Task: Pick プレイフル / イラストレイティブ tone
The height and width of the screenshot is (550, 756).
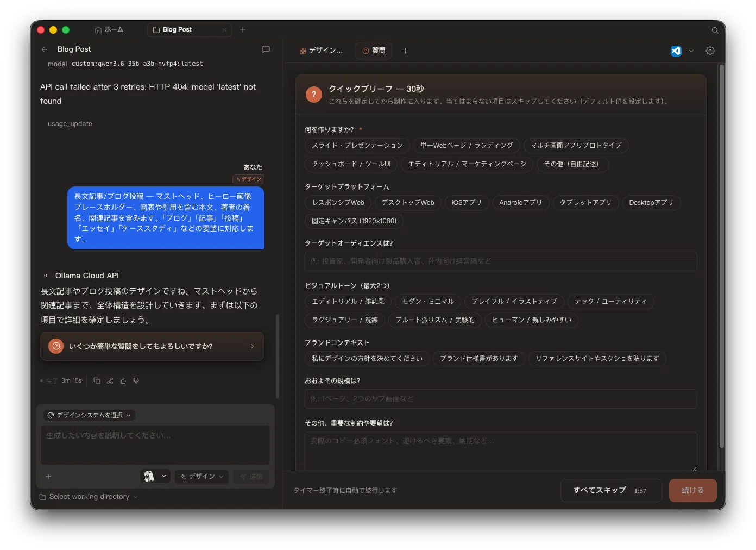Action: 514,302
